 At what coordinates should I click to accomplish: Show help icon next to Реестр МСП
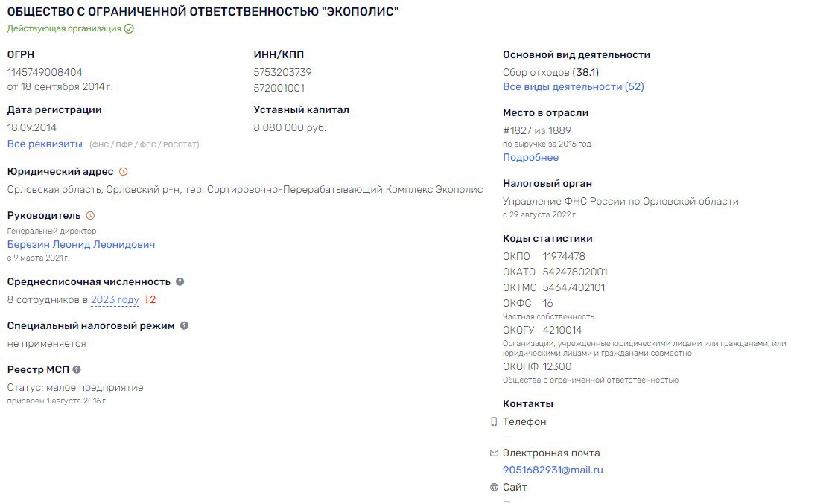[x=77, y=369]
